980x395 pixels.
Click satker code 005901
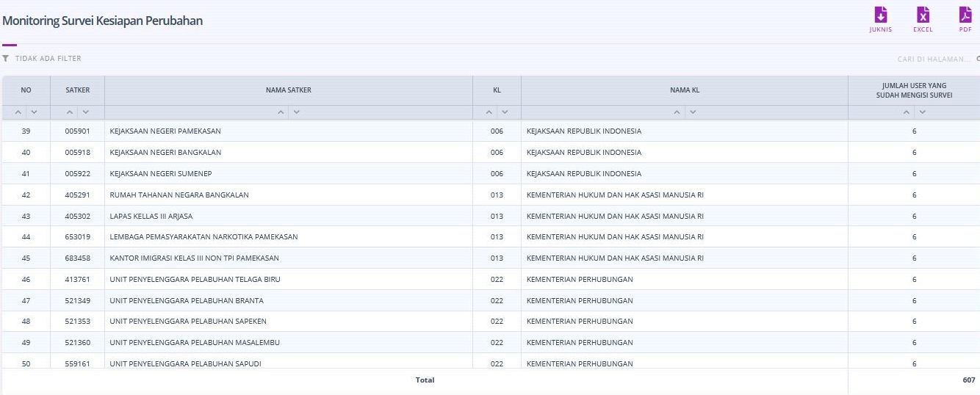tap(77, 131)
